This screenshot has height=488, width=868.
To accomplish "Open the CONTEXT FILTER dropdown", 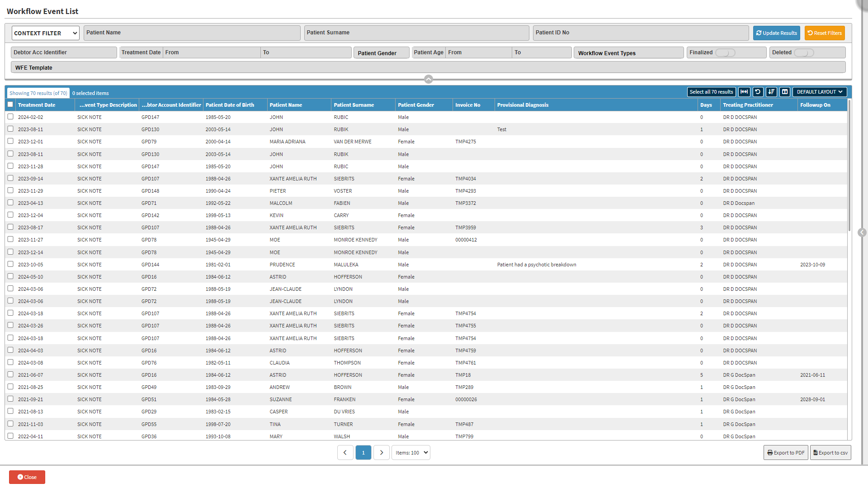I will tap(45, 33).
